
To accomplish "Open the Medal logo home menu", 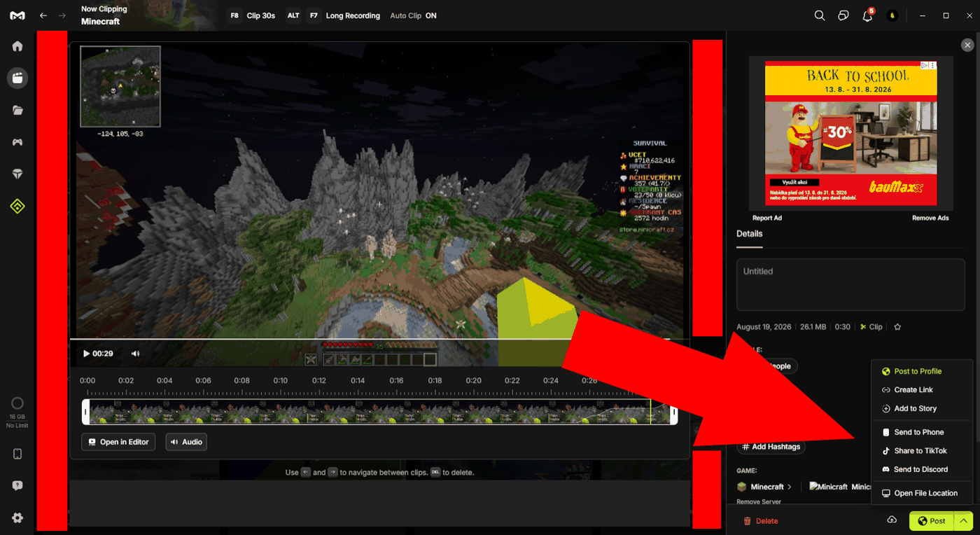I will [x=17, y=15].
